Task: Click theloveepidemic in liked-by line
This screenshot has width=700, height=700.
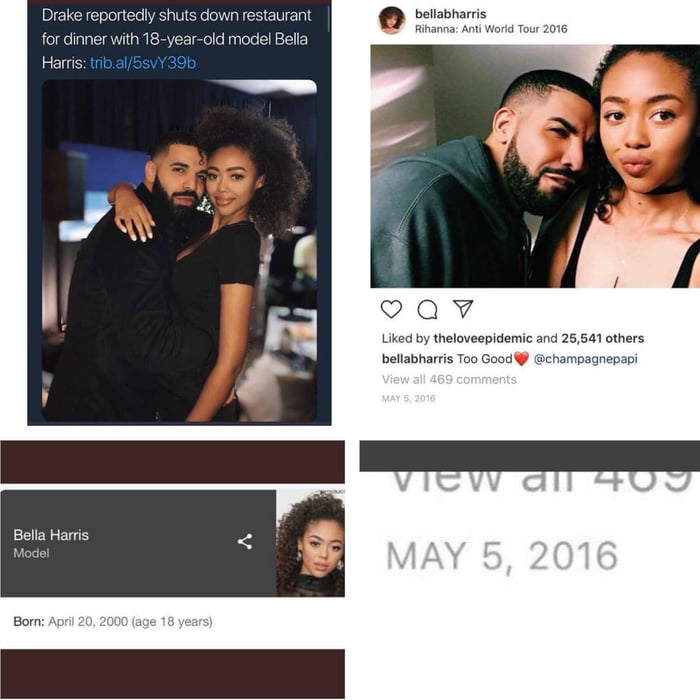Action: pyautogui.click(x=483, y=338)
